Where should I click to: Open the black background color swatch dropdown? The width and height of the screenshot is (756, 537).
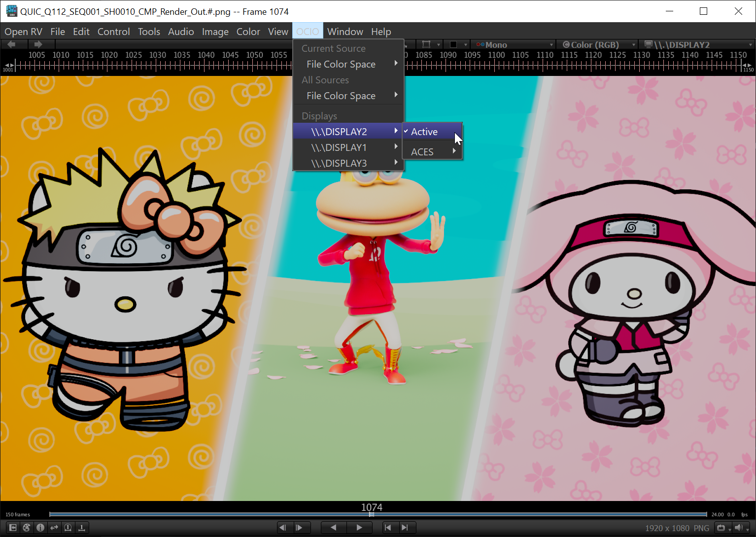(457, 44)
